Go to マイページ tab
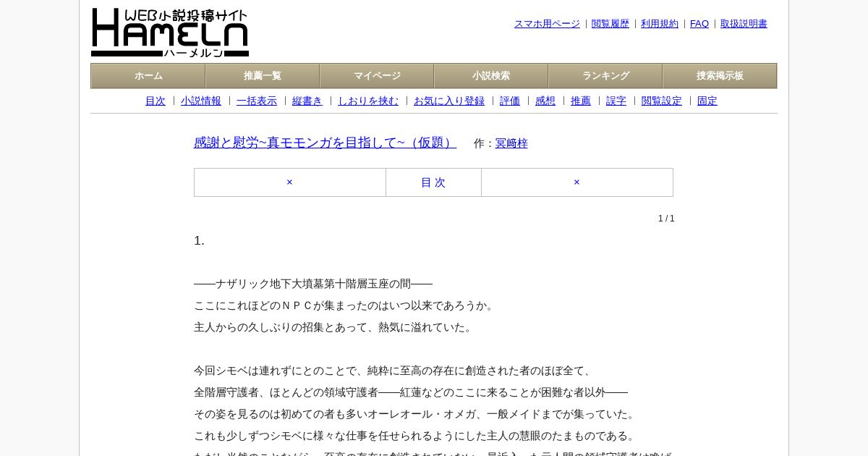The height and width of the screenshot is (456, 868). click(x=377, y=76)
